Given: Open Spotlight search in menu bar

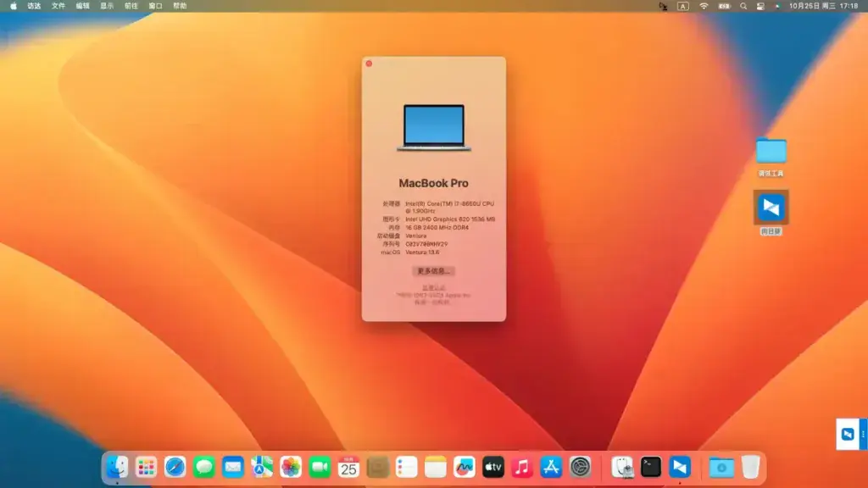Looking at the screenshot, I should (743, 6).
